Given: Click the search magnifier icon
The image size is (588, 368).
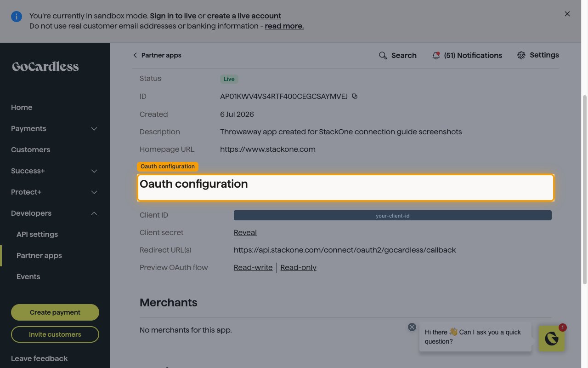Looking at the screenshot, I should (383, 55).
